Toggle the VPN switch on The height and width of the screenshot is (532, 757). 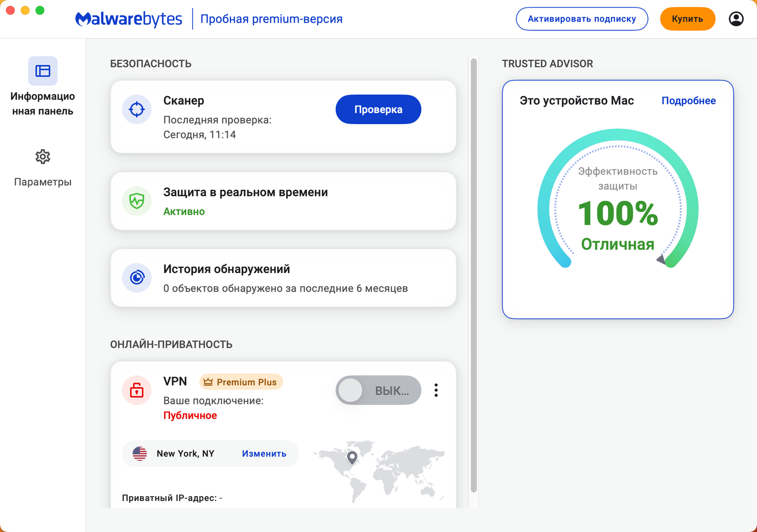click(x=379, y=390)
